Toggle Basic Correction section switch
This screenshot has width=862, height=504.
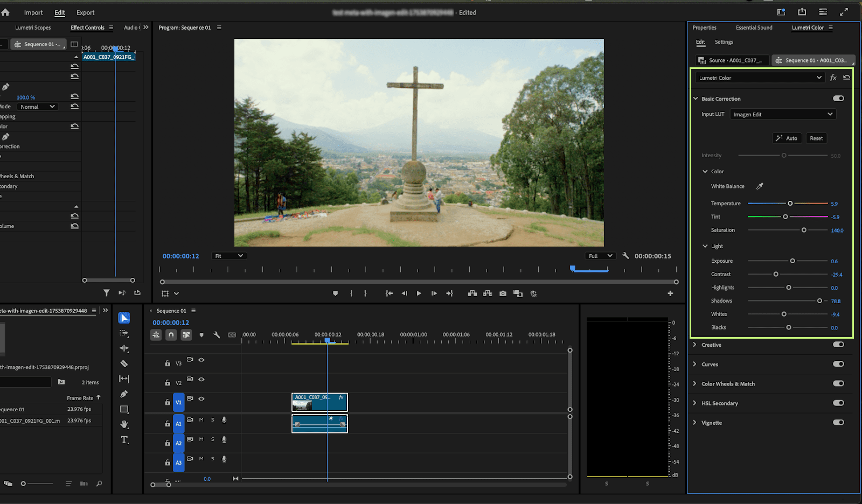838,99
